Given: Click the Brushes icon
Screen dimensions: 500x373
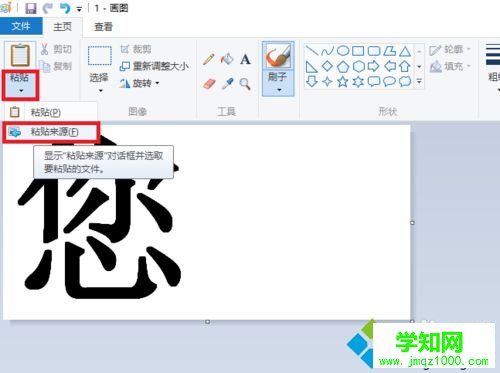Looking at the screenshot, I should [x=278, y=56].
